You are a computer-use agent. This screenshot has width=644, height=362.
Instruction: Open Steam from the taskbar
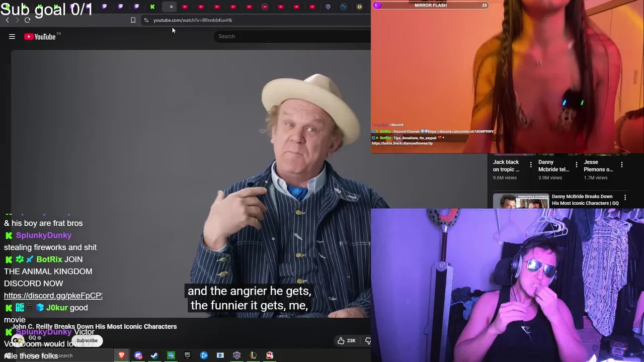[x=154, y=355]
